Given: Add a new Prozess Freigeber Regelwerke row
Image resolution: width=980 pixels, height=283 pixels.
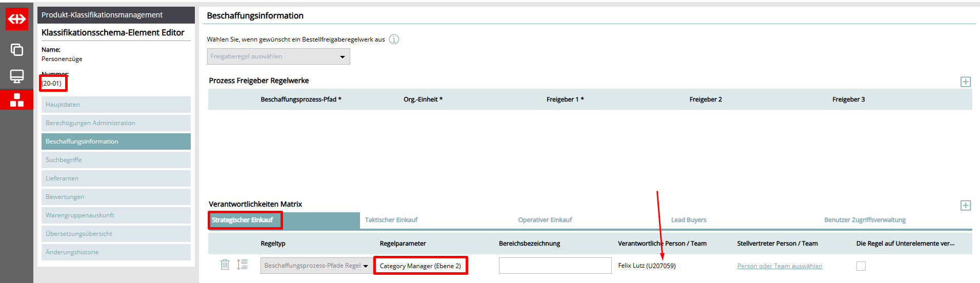Looking at the screenshot, I should 965,82.
